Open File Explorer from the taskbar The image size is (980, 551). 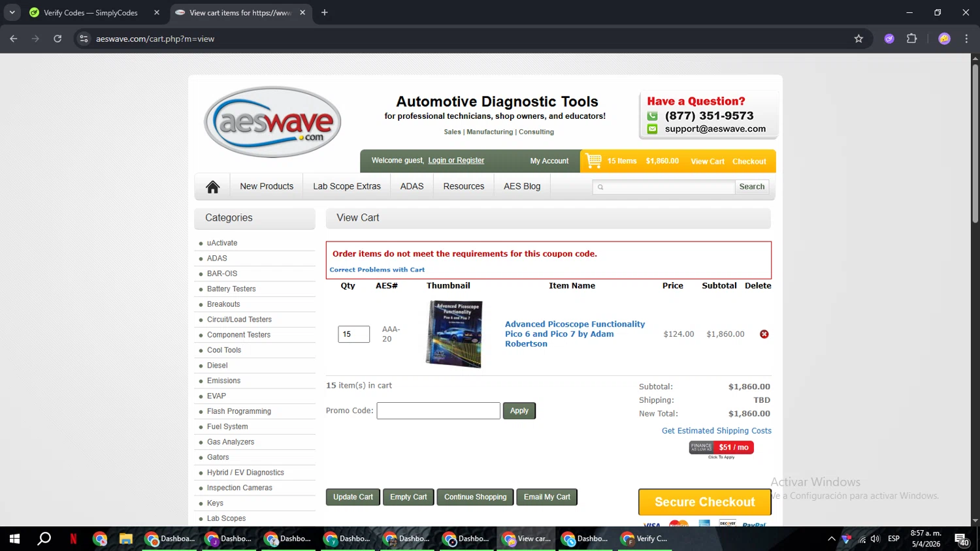(125, 539)
